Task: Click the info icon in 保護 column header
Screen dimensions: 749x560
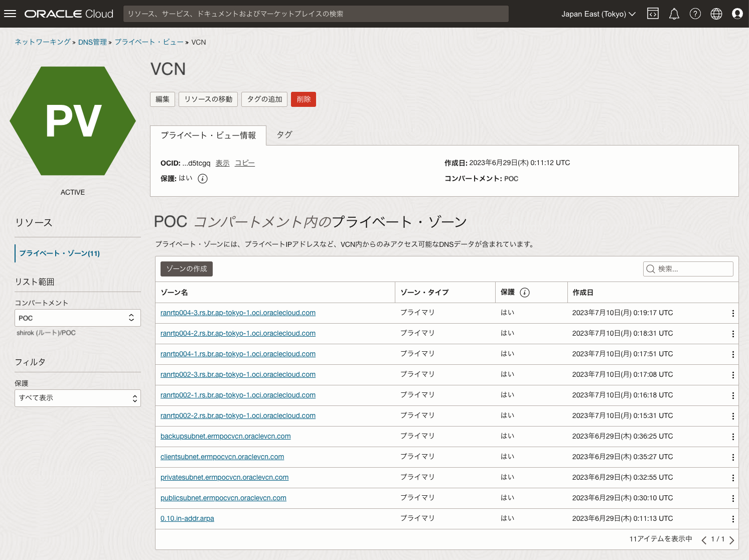Action: (x=525, y=293)
